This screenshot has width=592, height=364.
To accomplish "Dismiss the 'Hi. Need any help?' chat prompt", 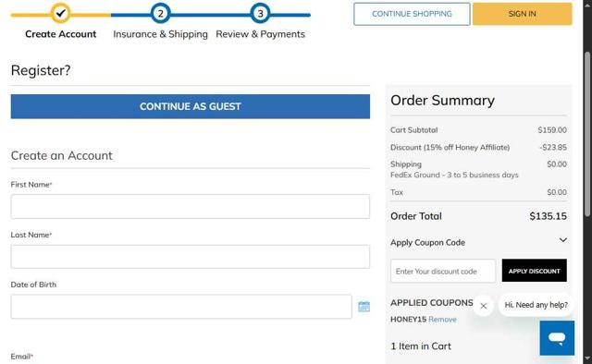I will coord(483,306).
